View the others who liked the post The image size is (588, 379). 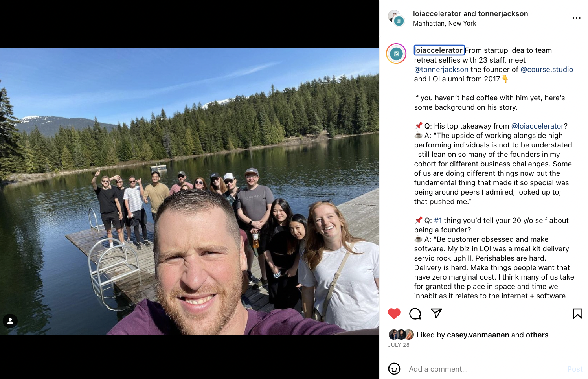click(x=537, y=335)
